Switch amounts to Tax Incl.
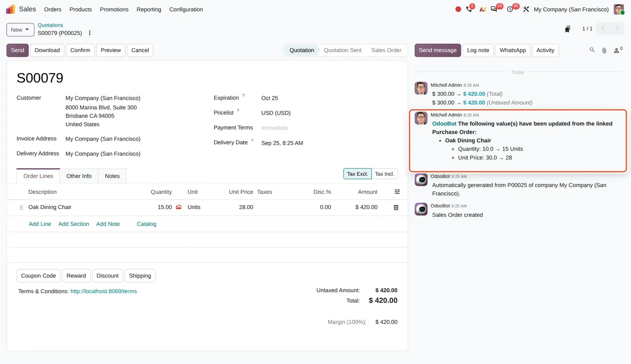The width and height of the screenshot is (631, 364). [x=385, y=174]
